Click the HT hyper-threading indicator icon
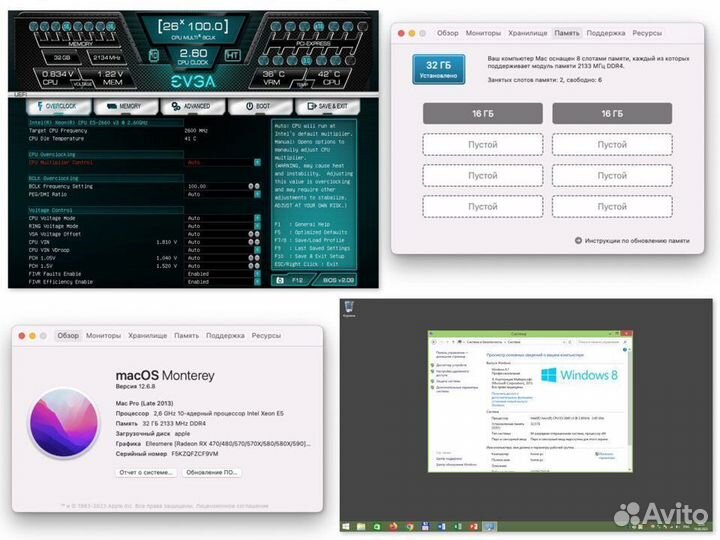The image size is (720, 540). [x=232, y=56]
